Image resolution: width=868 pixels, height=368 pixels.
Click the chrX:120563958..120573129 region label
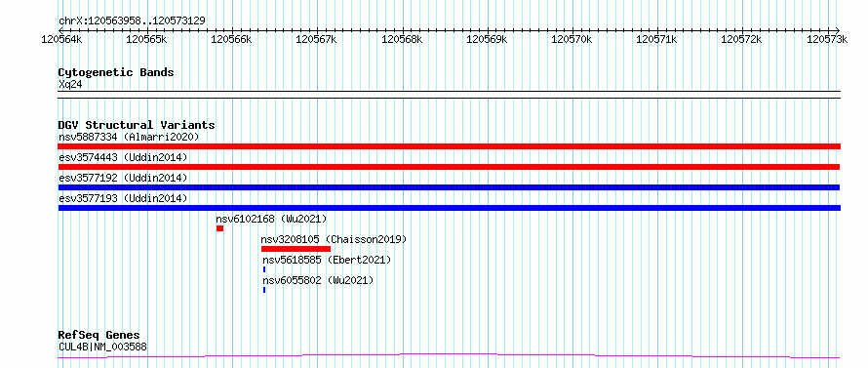click(x=132, y=21)
